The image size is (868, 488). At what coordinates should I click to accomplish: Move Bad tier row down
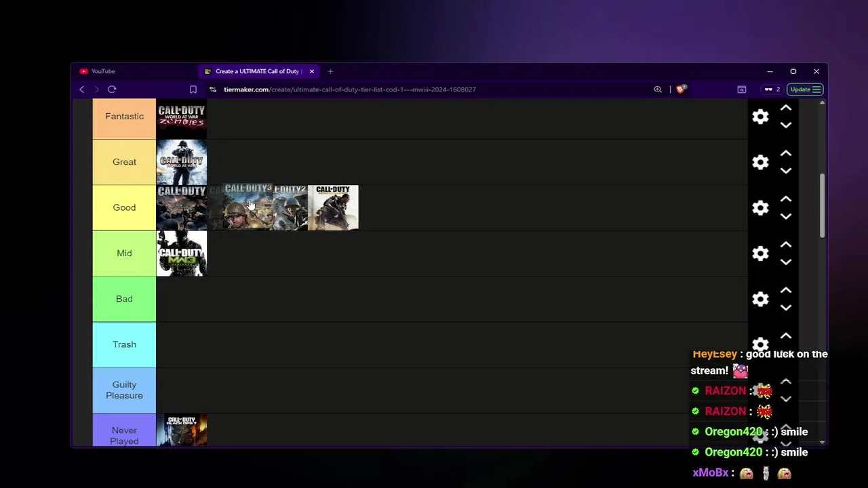pos(786,308)
